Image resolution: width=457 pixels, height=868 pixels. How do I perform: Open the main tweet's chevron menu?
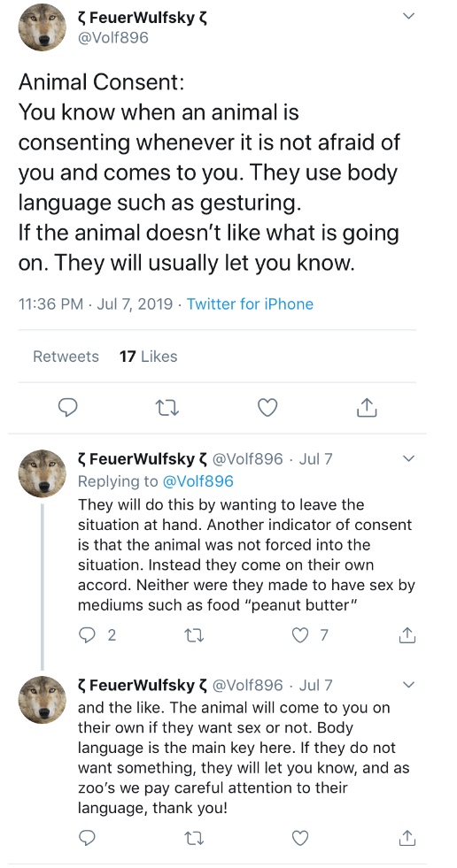[x=408, y=16]
